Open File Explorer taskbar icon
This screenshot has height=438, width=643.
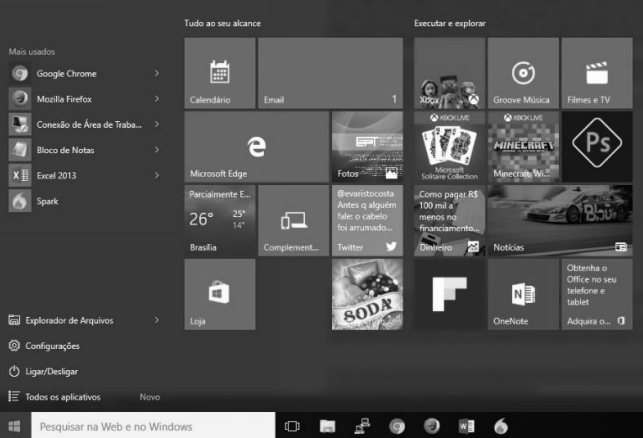(x=327, y=426)
